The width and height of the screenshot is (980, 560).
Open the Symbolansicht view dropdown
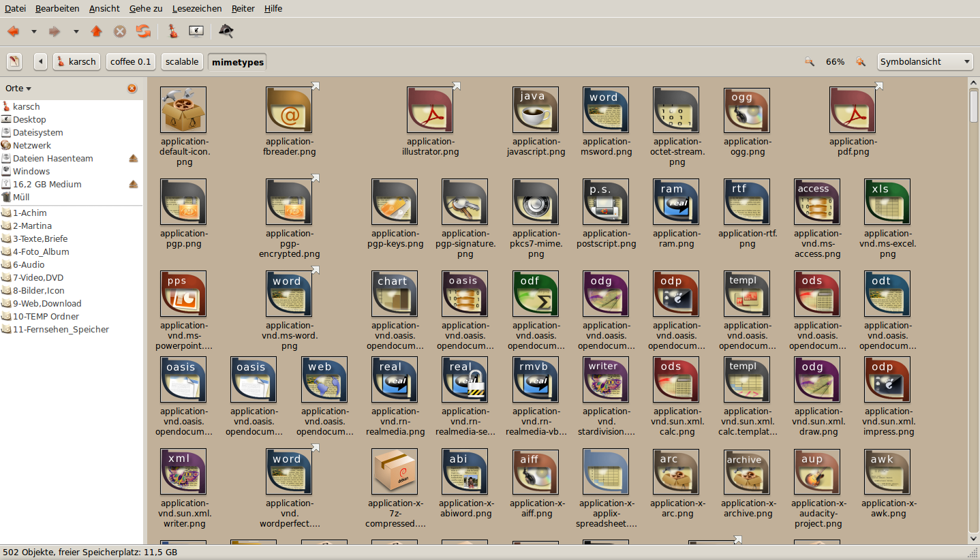coord(925,61)
